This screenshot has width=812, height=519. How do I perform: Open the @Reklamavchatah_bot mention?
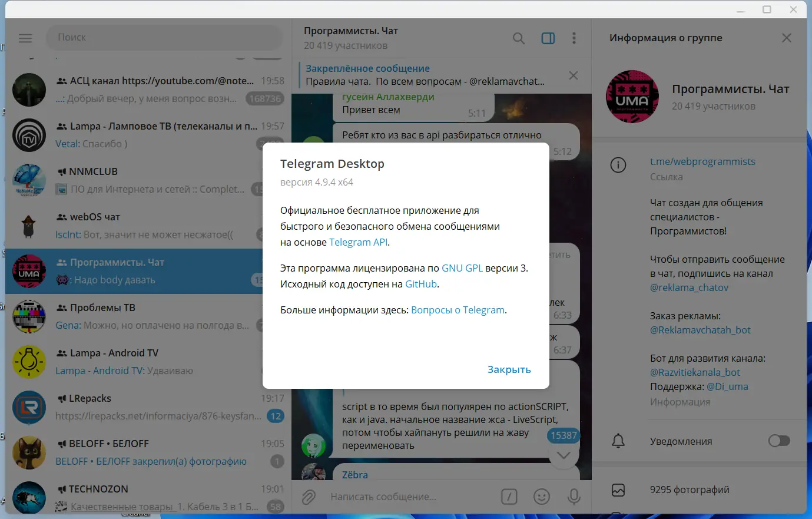700,330
